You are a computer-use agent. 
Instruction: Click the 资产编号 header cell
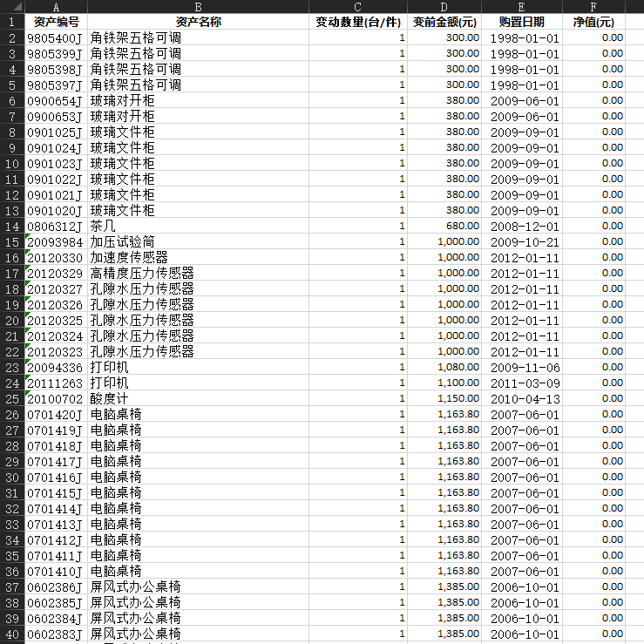[x=56, y=22]
